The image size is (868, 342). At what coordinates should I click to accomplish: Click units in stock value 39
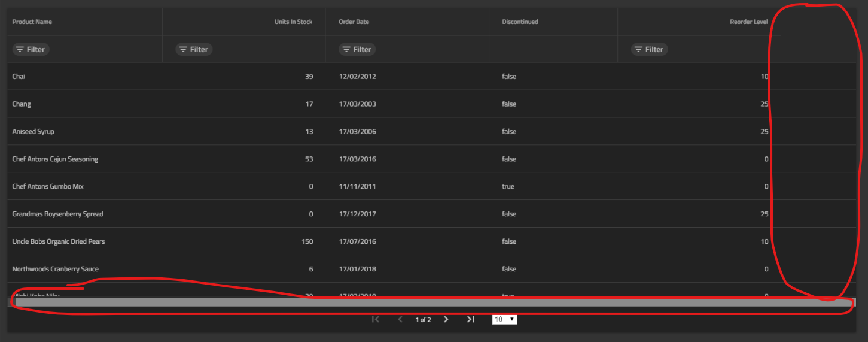click(x=309, y=77)
